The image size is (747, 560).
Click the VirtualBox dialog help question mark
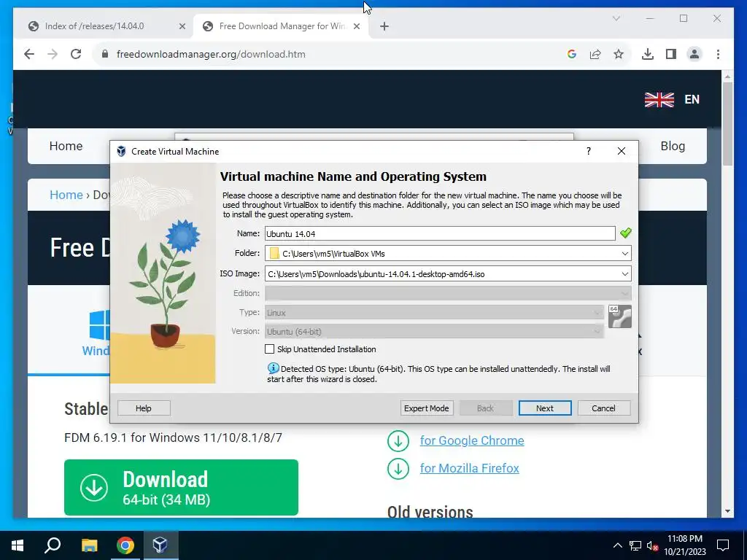point(589,152)
